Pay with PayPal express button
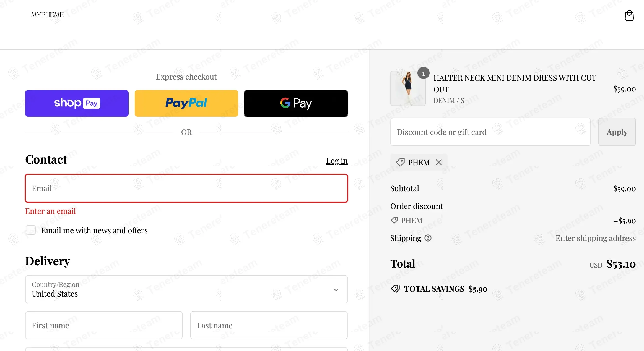644x351 pixels. click(186, 103)
